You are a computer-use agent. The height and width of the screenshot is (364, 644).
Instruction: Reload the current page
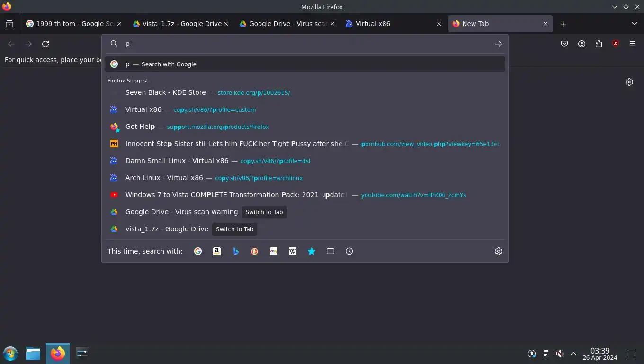pos(45,44)
